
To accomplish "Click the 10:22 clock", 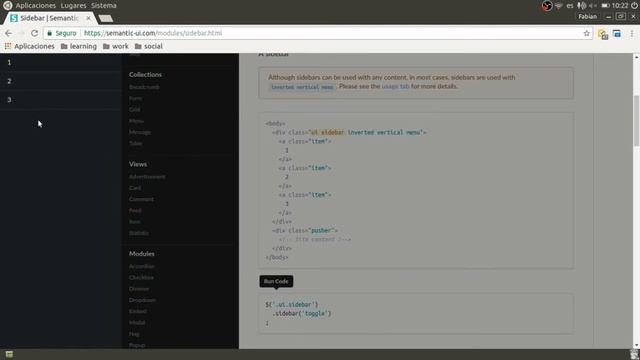I will (620, 5).
